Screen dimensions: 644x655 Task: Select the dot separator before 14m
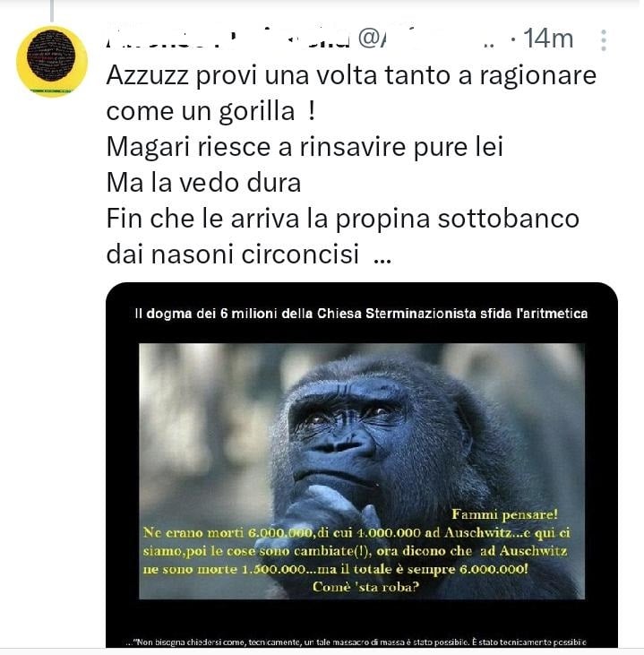click(513, 39)
